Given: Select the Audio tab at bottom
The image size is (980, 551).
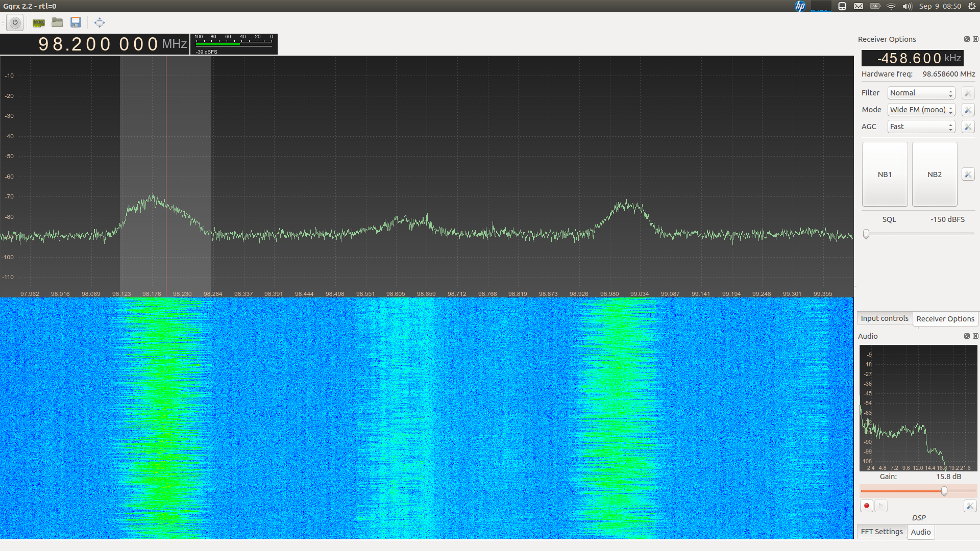Looking at the screenshot, I should [921, 532].
